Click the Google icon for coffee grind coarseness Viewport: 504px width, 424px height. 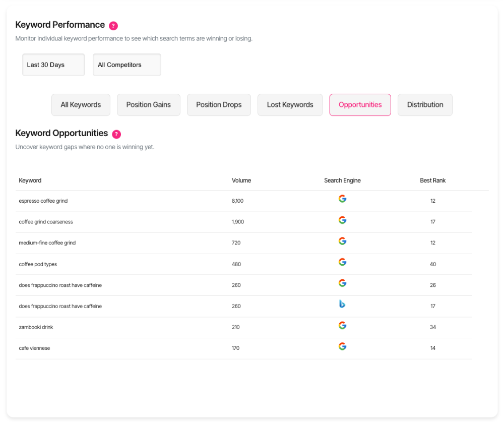tap(343, 220)
